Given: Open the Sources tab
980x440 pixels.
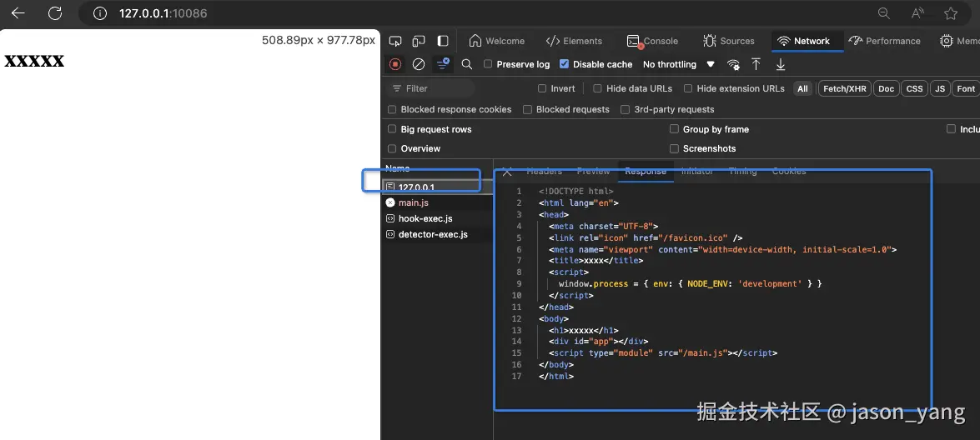Looking at the screenshot, I should (729, 41).
